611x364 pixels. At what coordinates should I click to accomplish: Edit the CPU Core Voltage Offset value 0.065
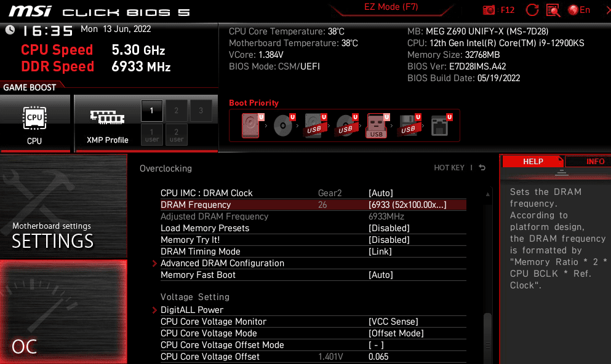[x=378, y=357]
